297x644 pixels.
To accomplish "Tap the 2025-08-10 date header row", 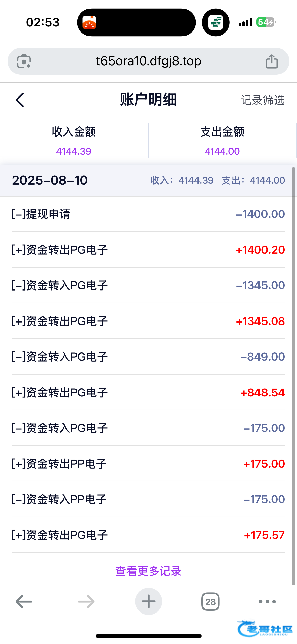I will click(148, 180).
